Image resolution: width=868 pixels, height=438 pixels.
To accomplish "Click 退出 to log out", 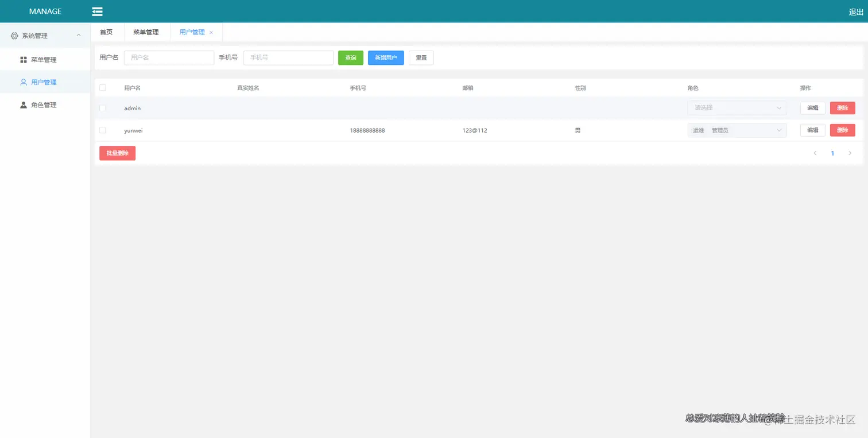I will click(856, 12).
